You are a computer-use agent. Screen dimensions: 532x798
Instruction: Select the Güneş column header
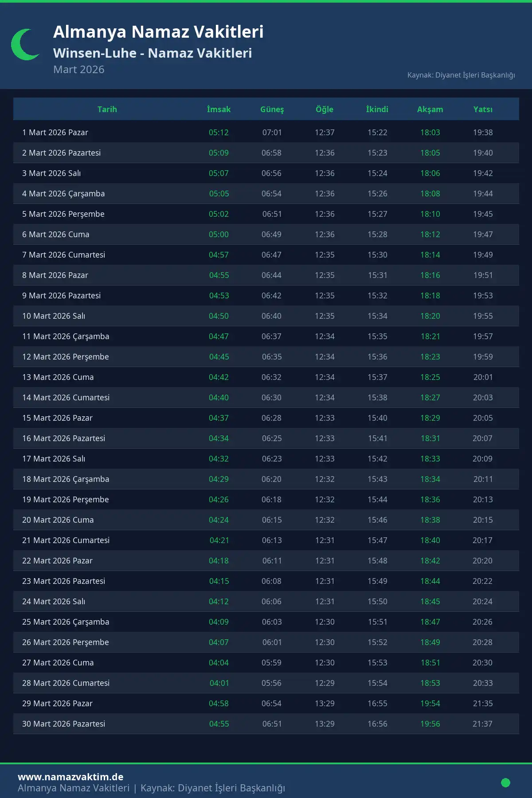coord(272,109)
